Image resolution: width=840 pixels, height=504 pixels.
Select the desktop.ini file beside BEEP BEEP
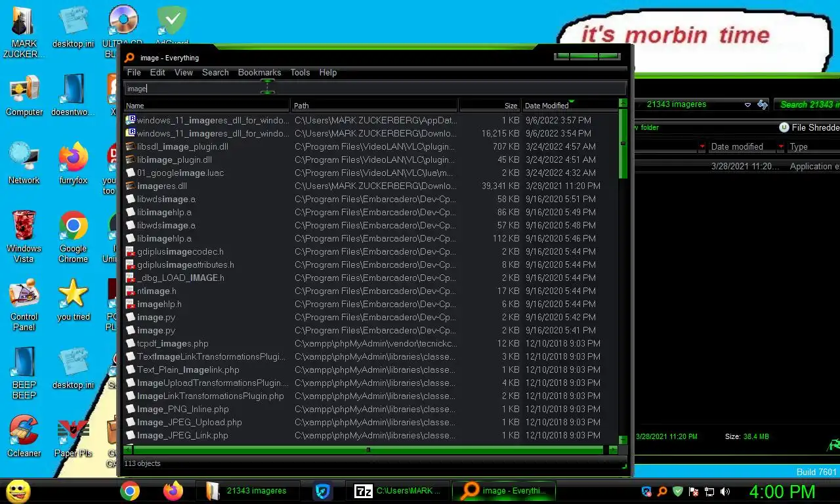point(73,368)
